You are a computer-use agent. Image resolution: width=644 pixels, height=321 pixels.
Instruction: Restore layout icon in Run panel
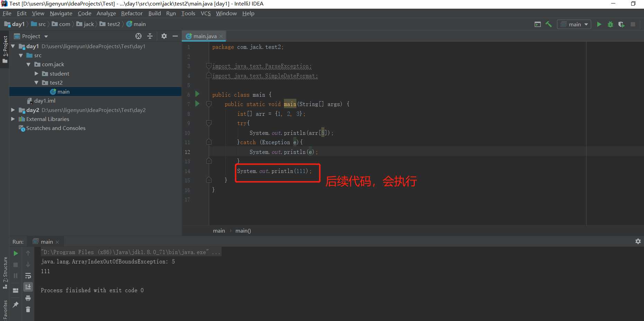point(16,290)
